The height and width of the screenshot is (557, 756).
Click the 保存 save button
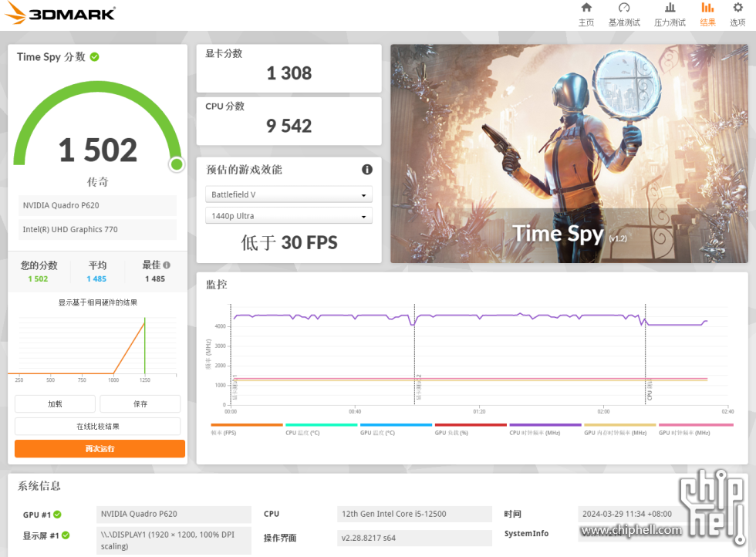(140, 403)
